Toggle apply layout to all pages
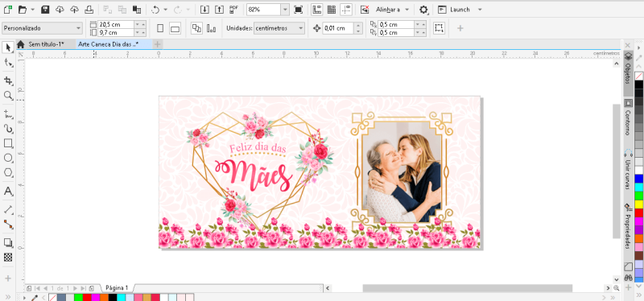 [x=196, y=28]
